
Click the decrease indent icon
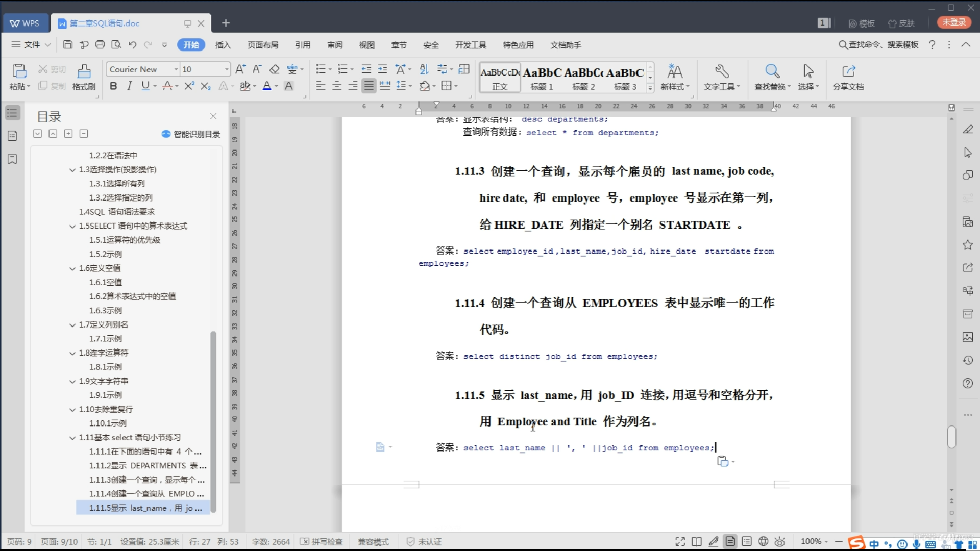pos(366,69)
